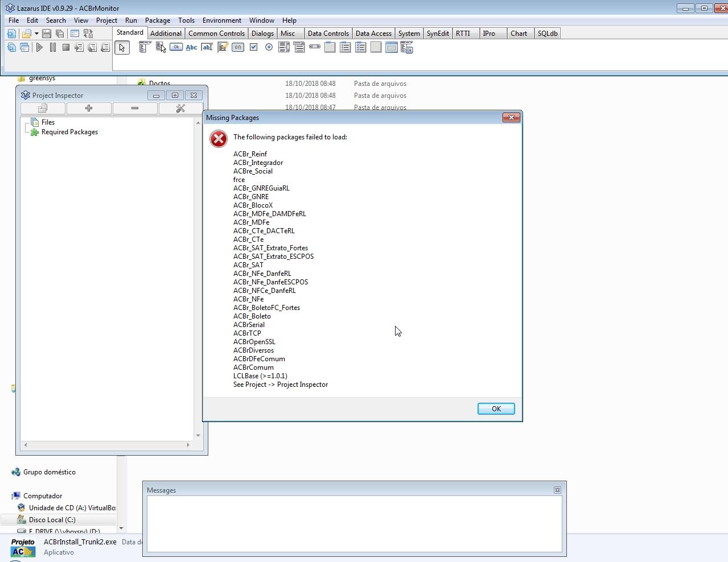Image resolution: width=728 pixels, height=562 pixels.
Task: Click Project Inspector horizontal scrollbar right arrow
Action: (x=188, y=445)
